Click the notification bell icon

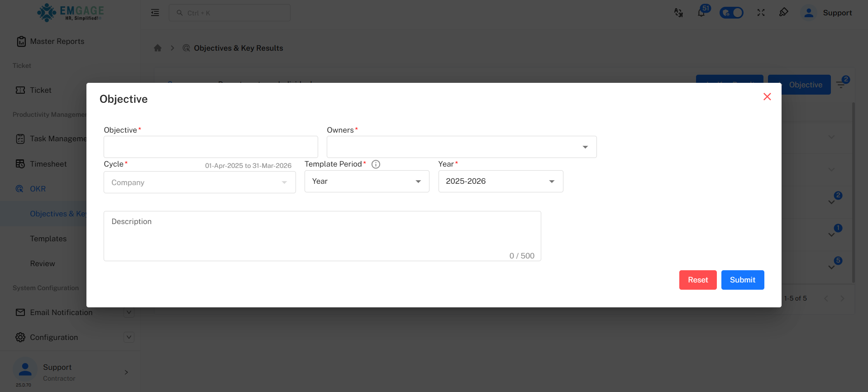701,13
